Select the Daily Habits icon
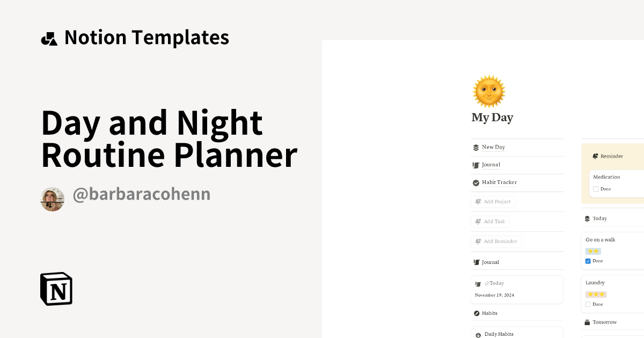Screen dimensions: 644x338 point(478,334)
